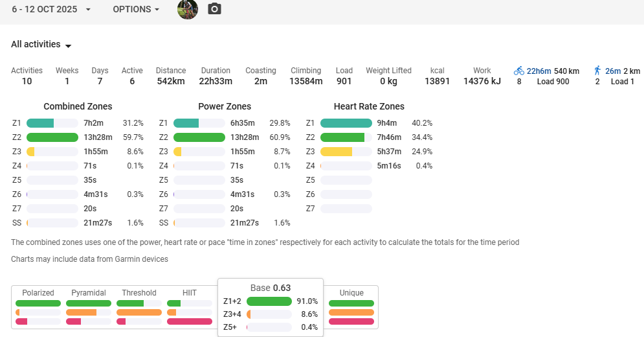Open the 6 - 12 OCT 2025 date dropdown
This screenshot has width=644, height=337.
[x=51, y=10]
